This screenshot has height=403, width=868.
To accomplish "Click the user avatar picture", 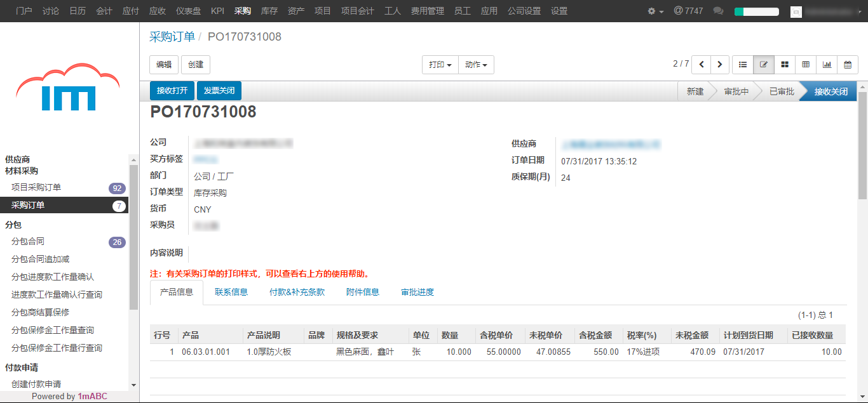I will (796, 11).
